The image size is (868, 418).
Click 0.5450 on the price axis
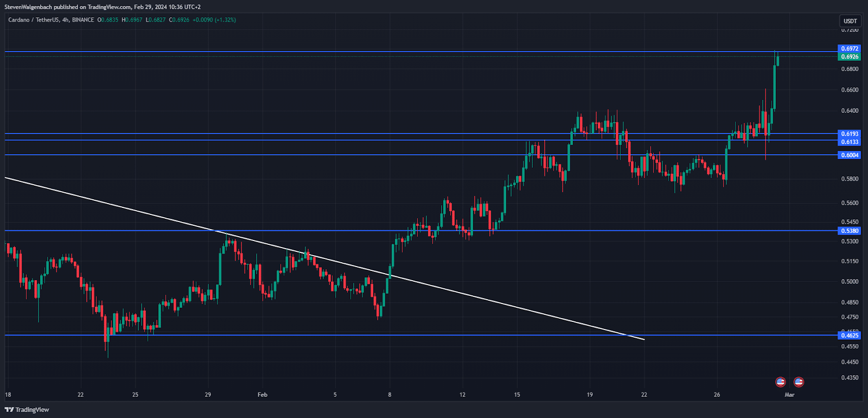[x=850, y=222]
